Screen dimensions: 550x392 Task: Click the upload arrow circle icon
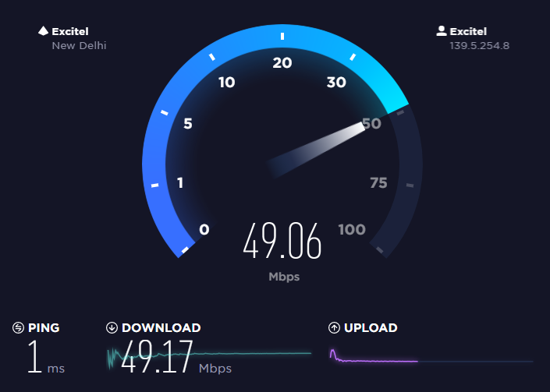click(x=334, y=328)
